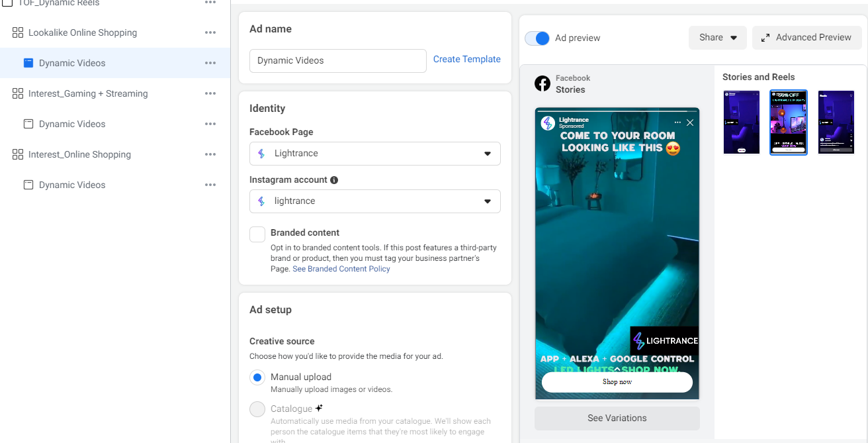
Task: Select Lookalike Online Shopping ad set
Action: pyautogui.click(x=83, y=32)
